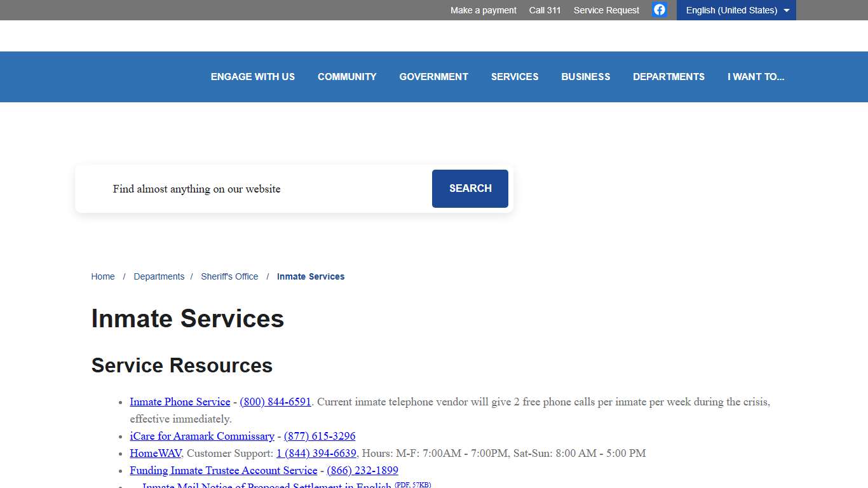
Task: Select ENGAGE WITH US in the navigation
Action: point(252,76)
